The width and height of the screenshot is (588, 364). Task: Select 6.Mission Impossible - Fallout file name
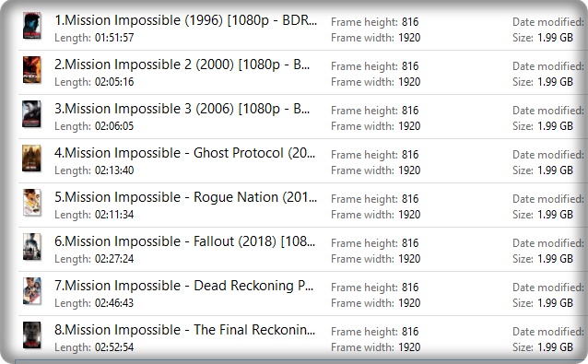[x=184, y=241]
